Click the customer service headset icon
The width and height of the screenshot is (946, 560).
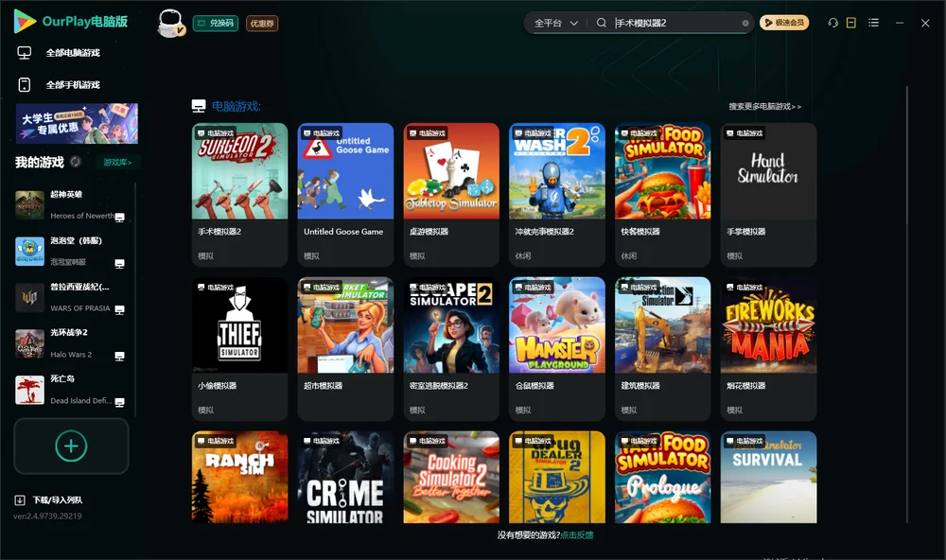[832, 23]
